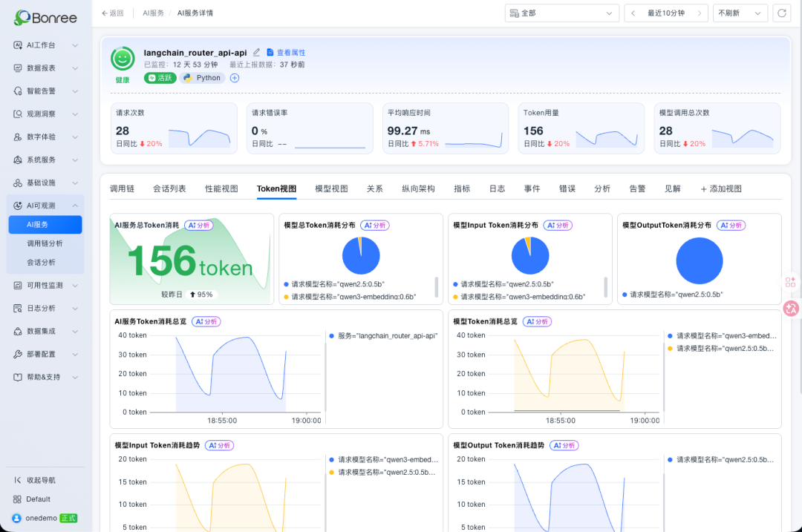802x532 pixels.
Task: Click the Bonree logo
Action: point(45,18)
